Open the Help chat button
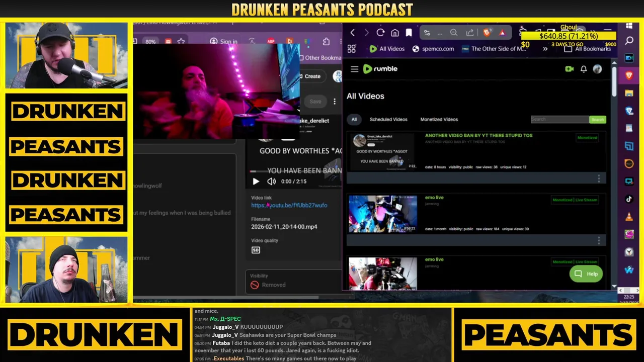Screen dimensions: 644x362 (x=586, y=274)
